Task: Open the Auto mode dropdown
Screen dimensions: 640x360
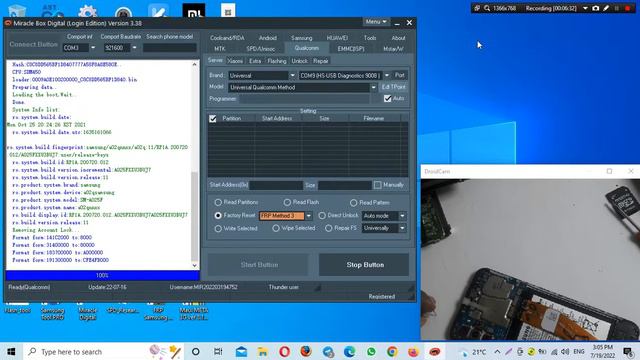Action: coord(402,216)
